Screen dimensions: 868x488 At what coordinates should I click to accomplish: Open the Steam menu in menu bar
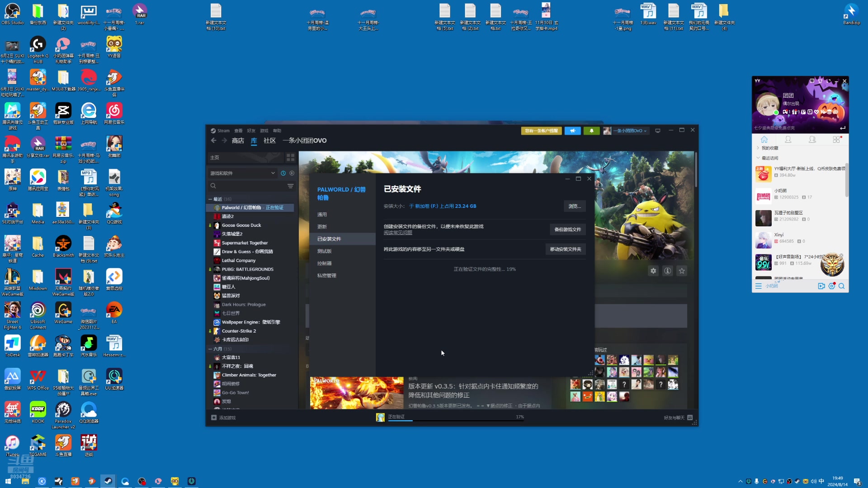[x=220, y=131]
